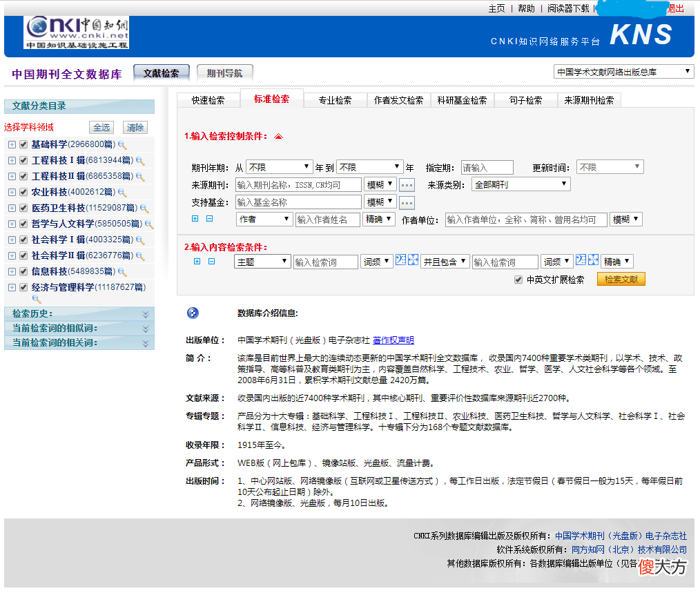
Task: Click magnifier icon next to 基础科学
Action: 122,145
